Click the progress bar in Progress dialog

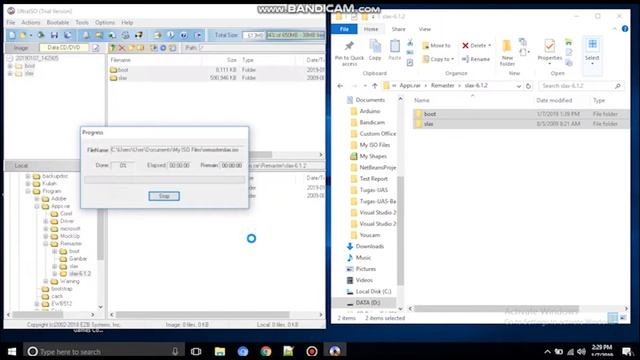click(164, 180)
